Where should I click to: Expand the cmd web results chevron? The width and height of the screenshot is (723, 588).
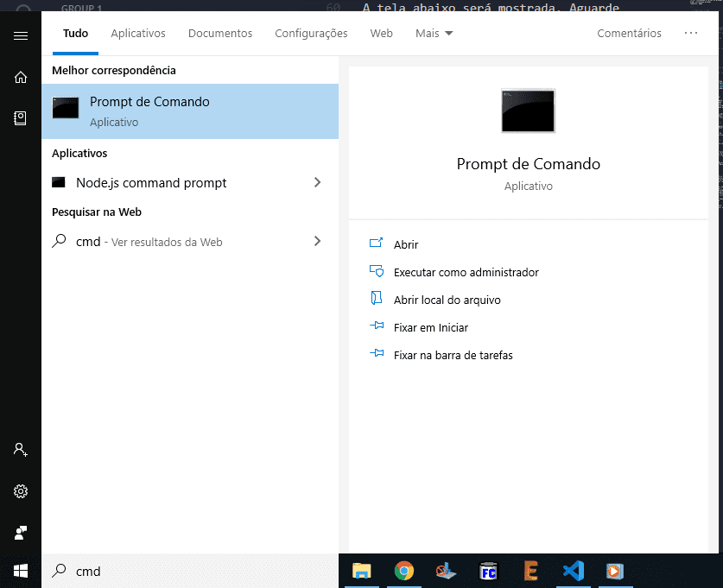tap(317, 241)
